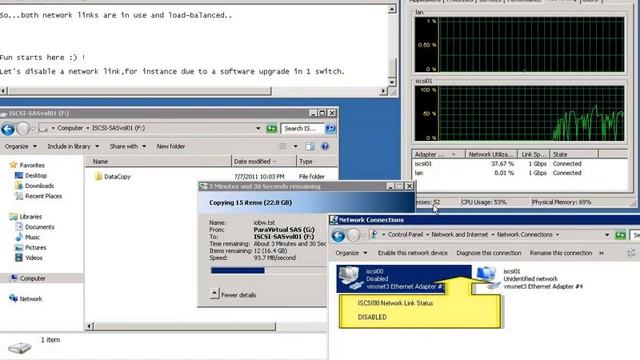Open Include in library dropdown

[x=73, y=146]
